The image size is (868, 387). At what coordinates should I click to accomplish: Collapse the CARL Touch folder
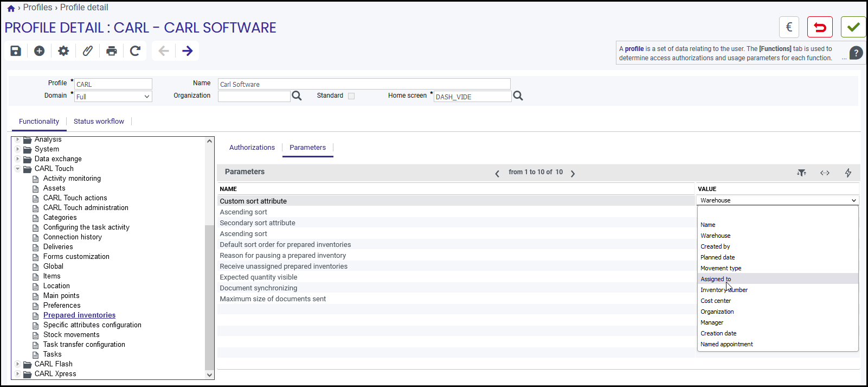pos(17,169)
